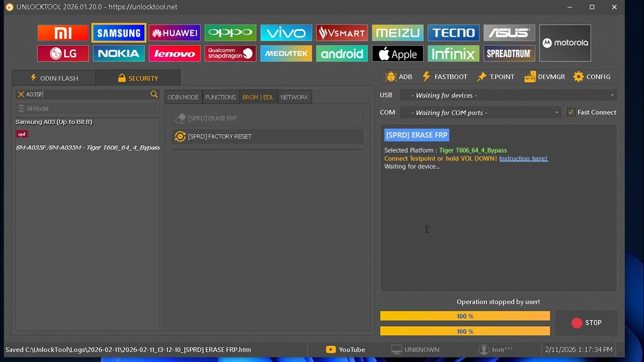Open the YouTube link in status bar
This screenshot has height=362, width=644.
[346, 349]
